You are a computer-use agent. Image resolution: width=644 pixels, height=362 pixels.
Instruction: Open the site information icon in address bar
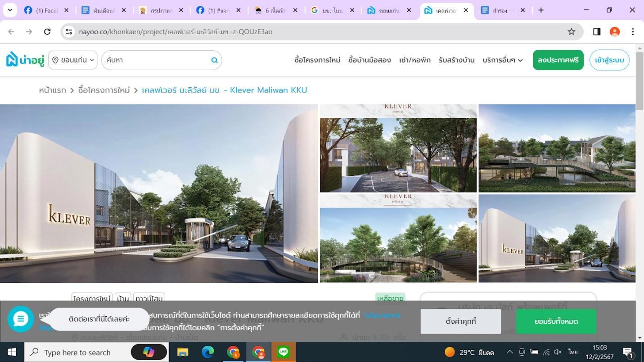(x=69, y=31)
